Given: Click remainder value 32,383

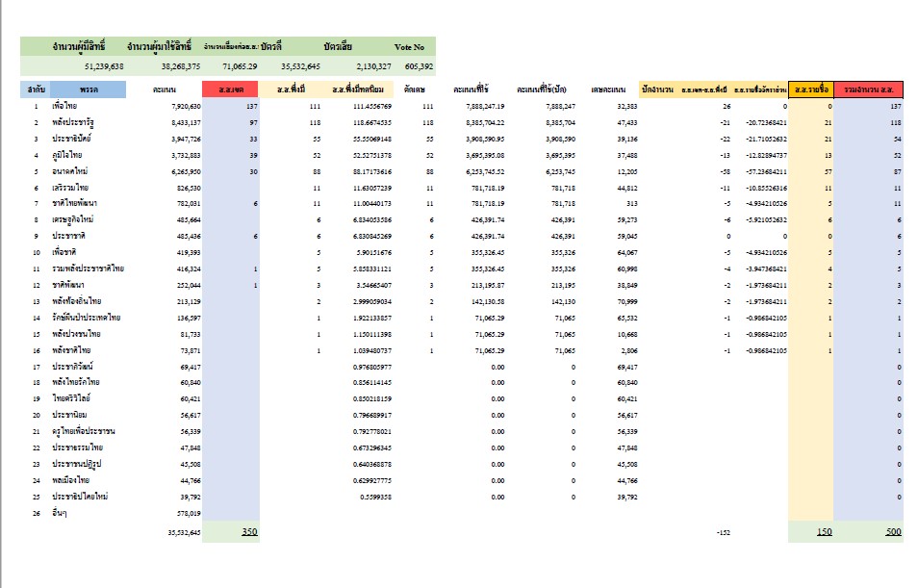Looking at the screenshot, I should [626, 106].
